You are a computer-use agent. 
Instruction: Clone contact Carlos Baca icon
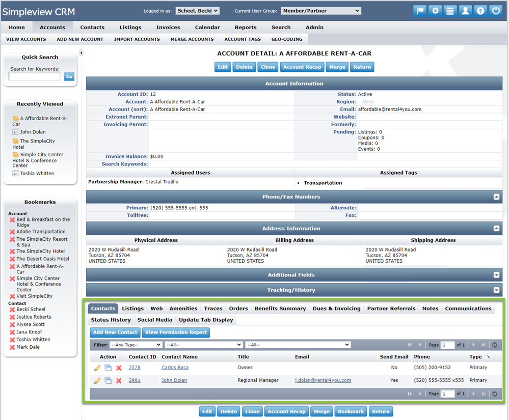108,368
